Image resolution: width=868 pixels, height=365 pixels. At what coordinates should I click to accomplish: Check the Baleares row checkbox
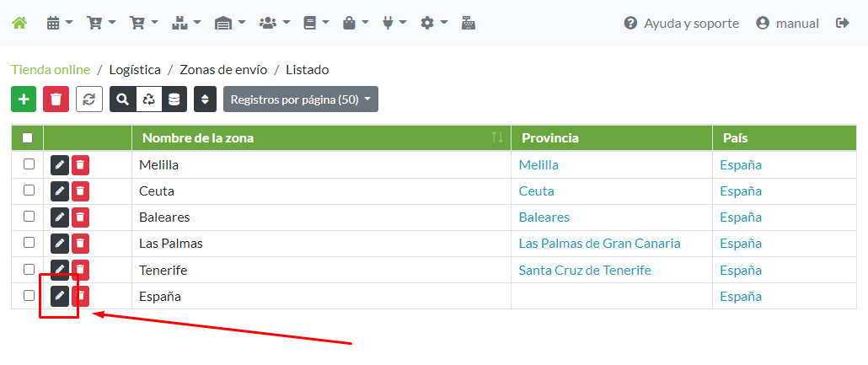[x=29, y=216]
